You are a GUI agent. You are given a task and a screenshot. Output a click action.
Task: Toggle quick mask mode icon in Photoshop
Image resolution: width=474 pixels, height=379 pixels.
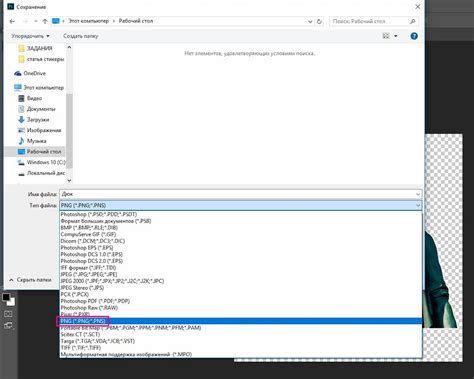(8, 314)
